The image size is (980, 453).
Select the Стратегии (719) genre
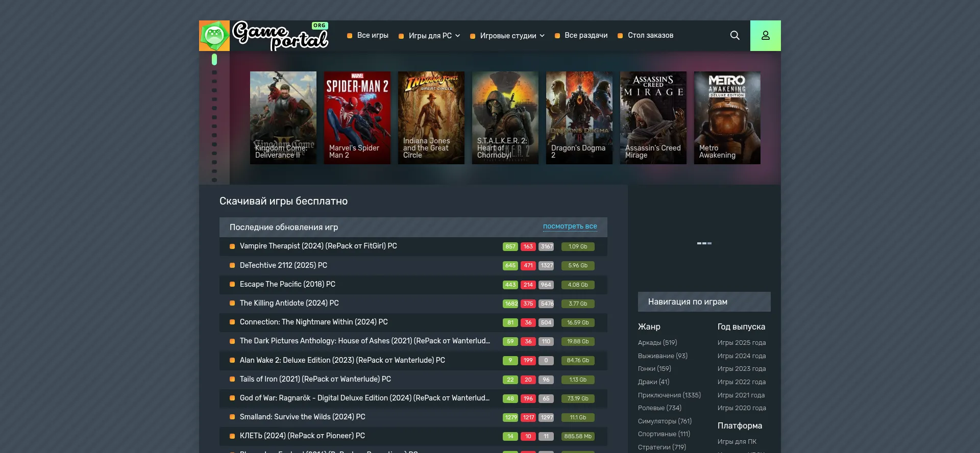pyautogui.click(x=662, y=447)
